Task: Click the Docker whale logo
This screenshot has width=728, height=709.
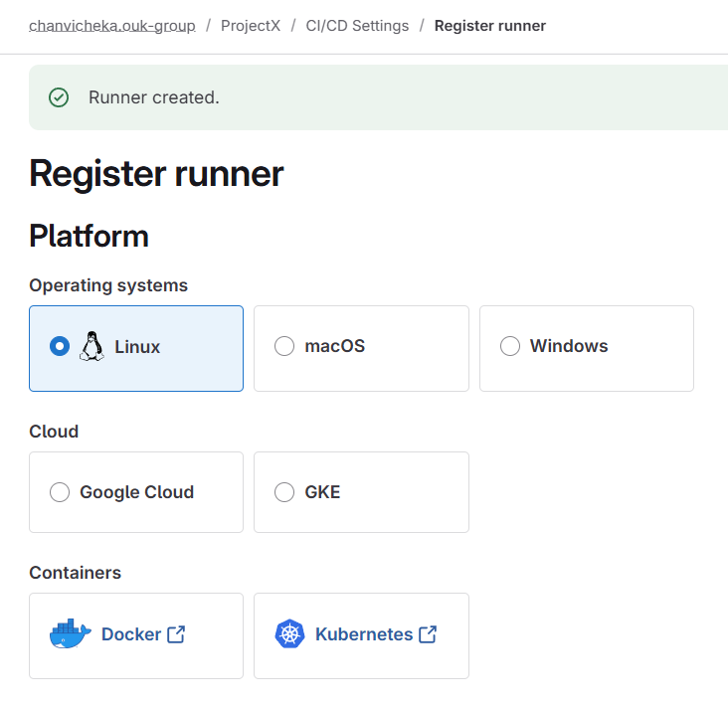Action: [71, 634]
